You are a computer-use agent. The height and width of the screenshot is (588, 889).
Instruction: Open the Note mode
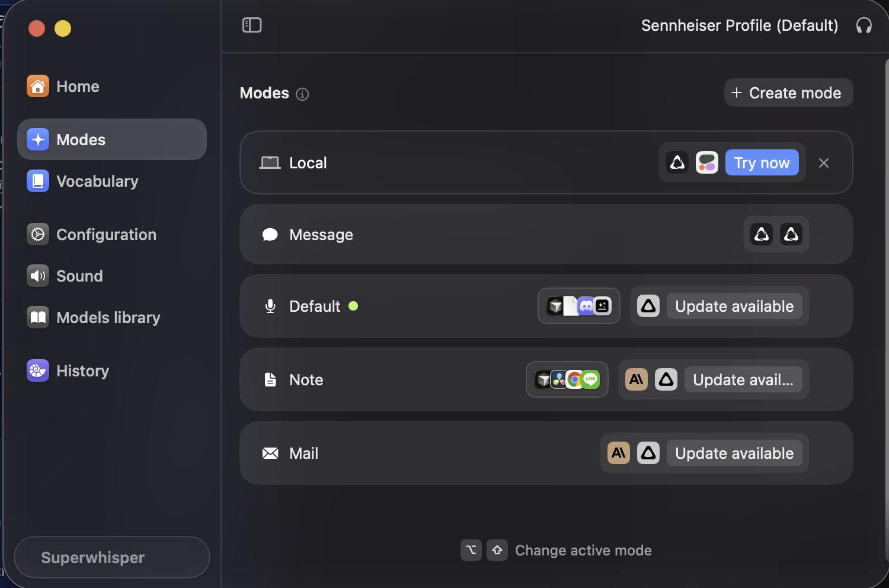pyautogui.click(x=546, y=379)
